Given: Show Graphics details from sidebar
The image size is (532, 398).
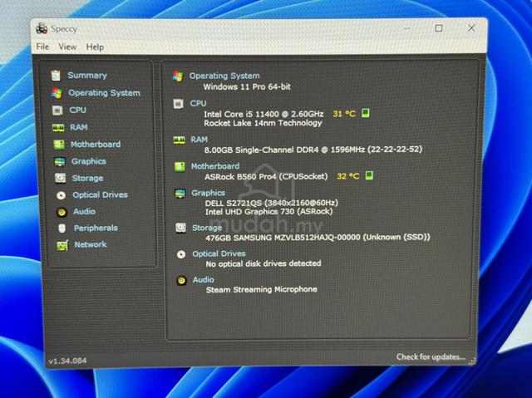Looking at the screenshot, I should [89, 161].
